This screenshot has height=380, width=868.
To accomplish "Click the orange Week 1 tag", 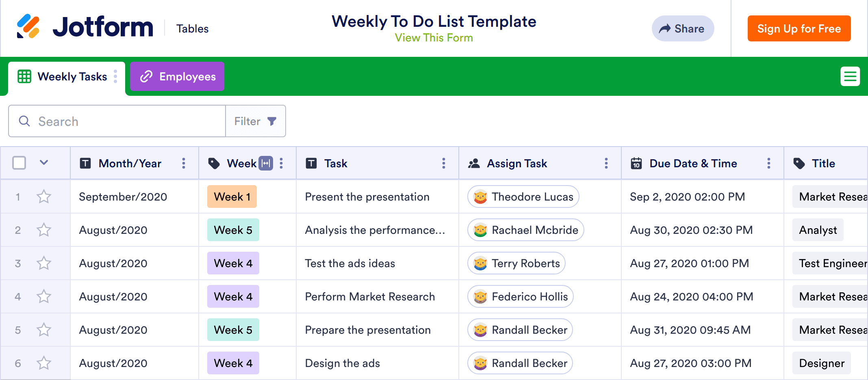I will 232,197.
